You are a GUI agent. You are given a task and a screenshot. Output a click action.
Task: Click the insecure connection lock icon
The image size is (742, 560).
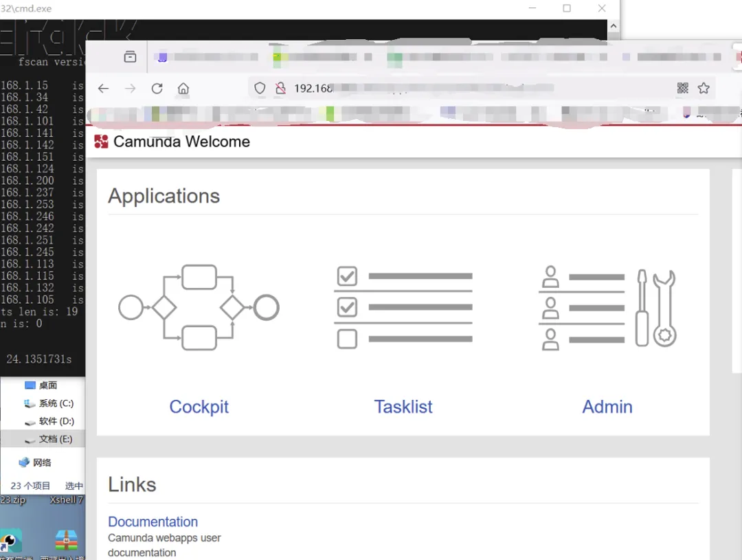pyautogui.click(x=280, y=88)
